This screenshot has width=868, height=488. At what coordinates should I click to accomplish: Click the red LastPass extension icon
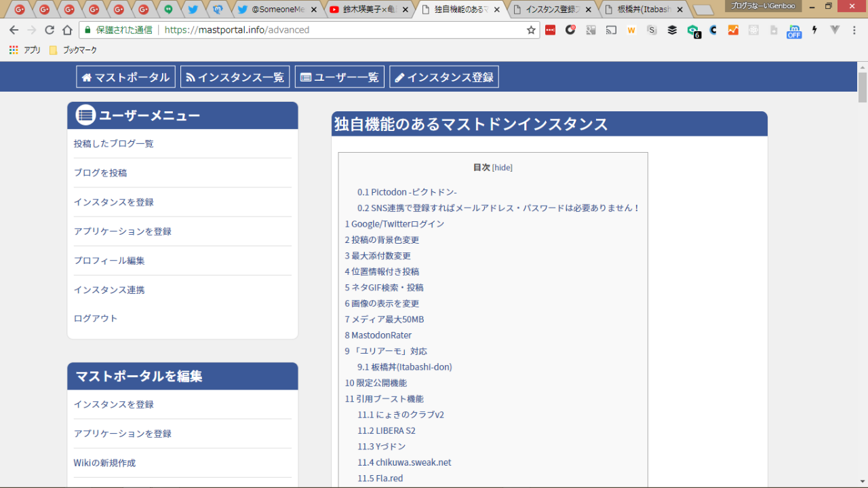click(550, 30)
